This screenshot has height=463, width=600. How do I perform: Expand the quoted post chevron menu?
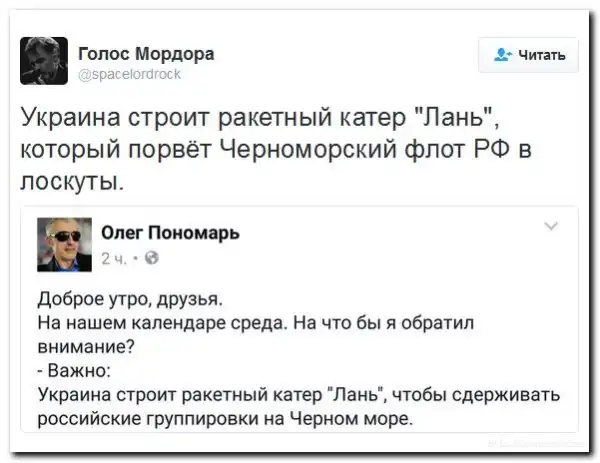click(x=551, y=228)
